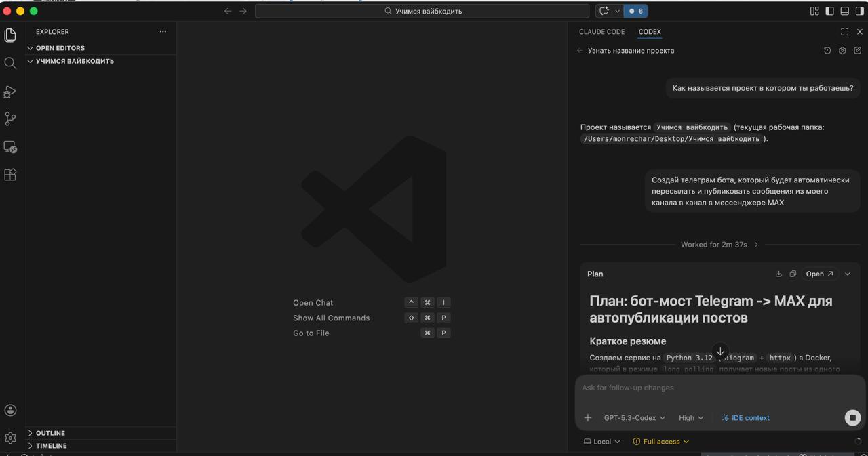
Task: Open the Source Control view
Action: click(10, 119)
